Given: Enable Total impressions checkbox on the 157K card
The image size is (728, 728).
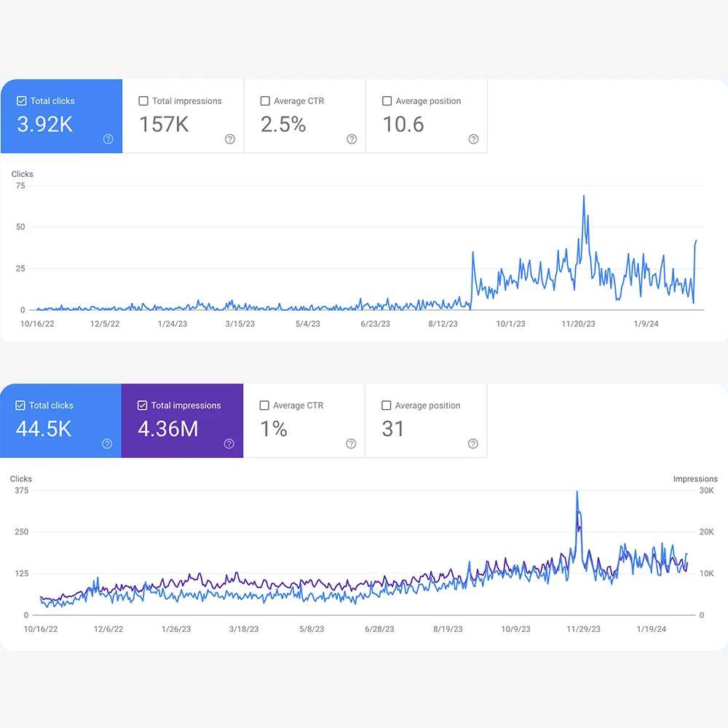Looking at the screenshot, I should (x=143, y=101).
